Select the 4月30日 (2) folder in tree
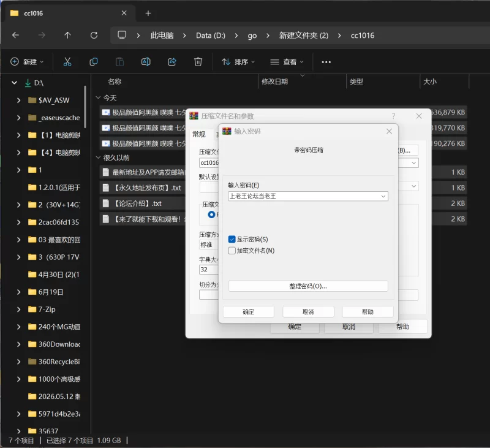The image size is (490, 448). coord(54,275)
